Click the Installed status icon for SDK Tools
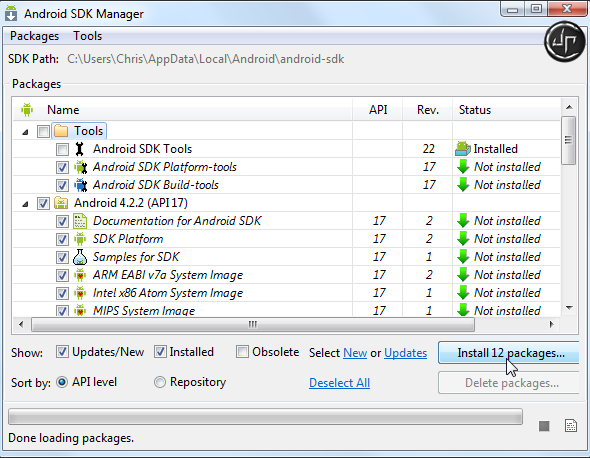Image resolution: width=590 pixels, height=458 pixels. point(463,149)
